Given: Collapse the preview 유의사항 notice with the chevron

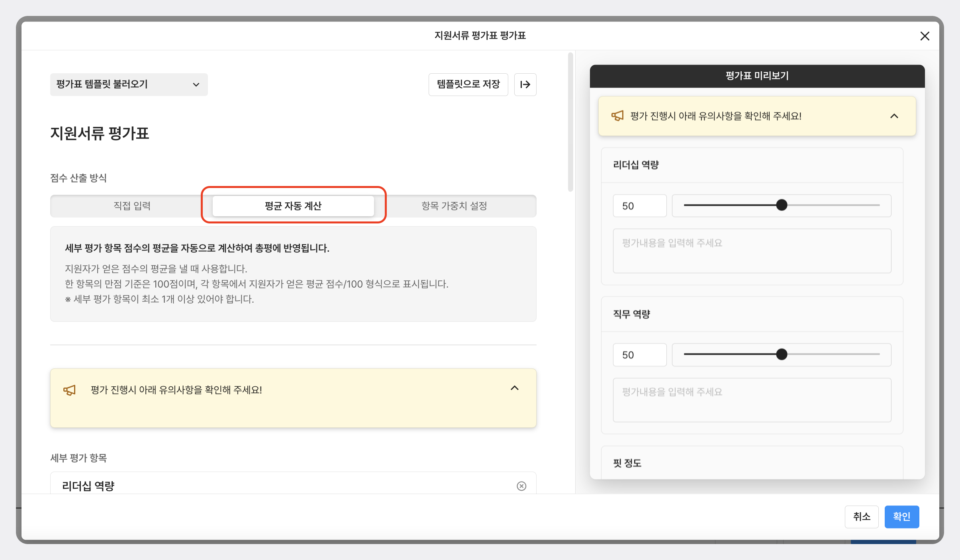Looking at the screenshot, I should (894, 116).
